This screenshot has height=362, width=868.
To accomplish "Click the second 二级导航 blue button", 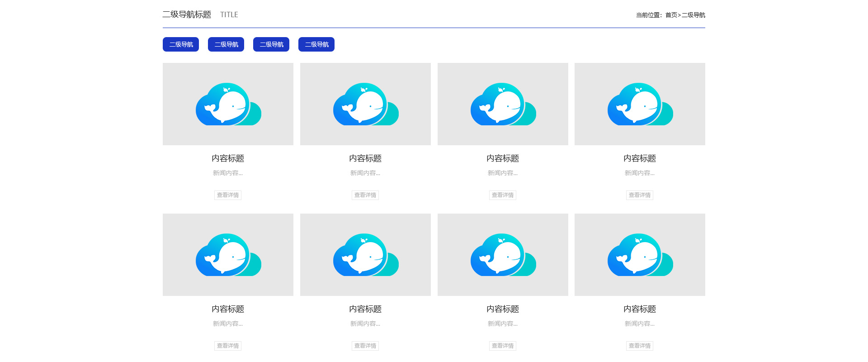I will pos(226,44).
